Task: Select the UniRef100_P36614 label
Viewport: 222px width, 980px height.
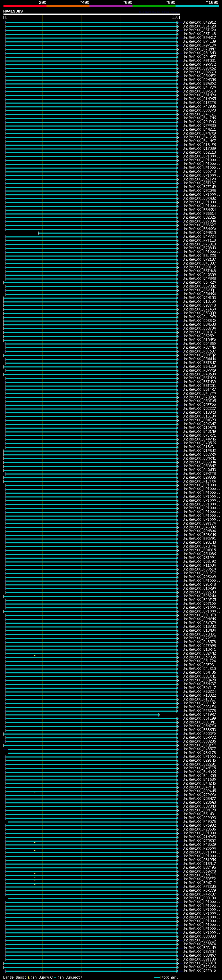Action: pyautogui.click(x=199, y=213)
